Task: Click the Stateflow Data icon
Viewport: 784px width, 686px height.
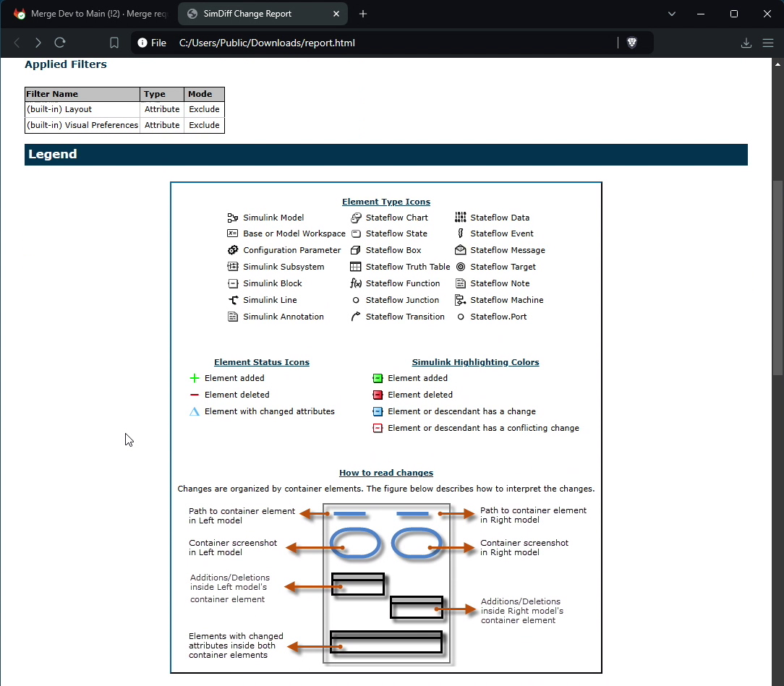Action: pos(460,218)
